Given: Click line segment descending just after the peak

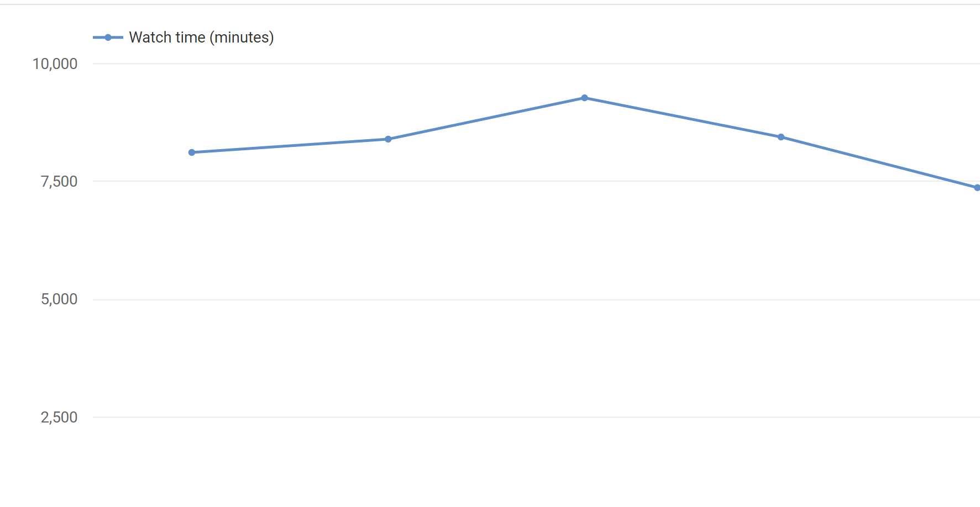Looking at the screenshot, I should tap(683, 118).
